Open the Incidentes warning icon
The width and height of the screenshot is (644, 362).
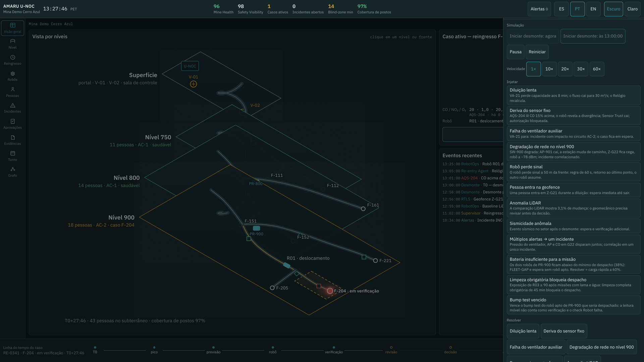[x=12, y=108]
